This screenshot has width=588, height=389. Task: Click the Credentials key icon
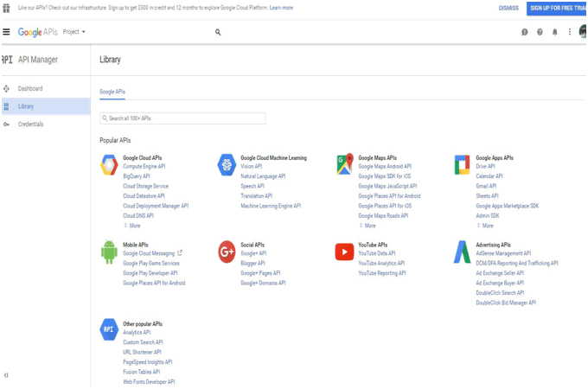(x=6, y=124)
